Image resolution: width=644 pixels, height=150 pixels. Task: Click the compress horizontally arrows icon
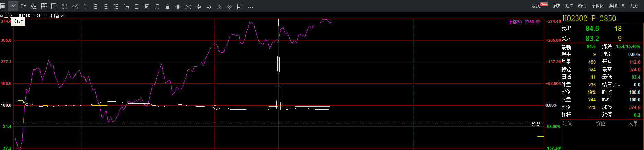[188, 6]
